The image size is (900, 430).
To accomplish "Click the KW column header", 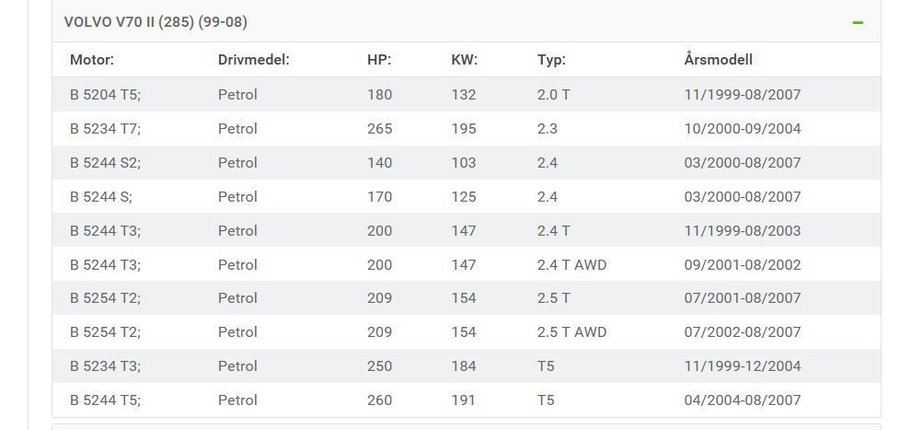I will [x=464, y=60].
